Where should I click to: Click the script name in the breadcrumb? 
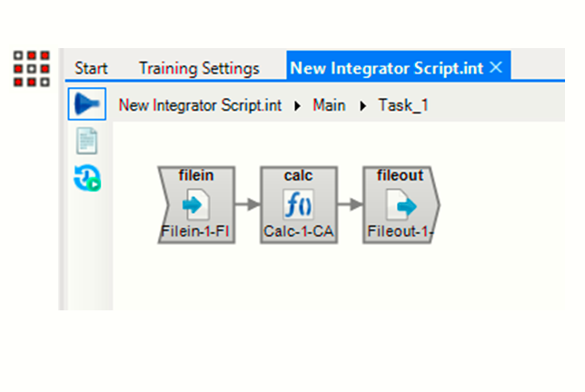(x=199, y=105)
